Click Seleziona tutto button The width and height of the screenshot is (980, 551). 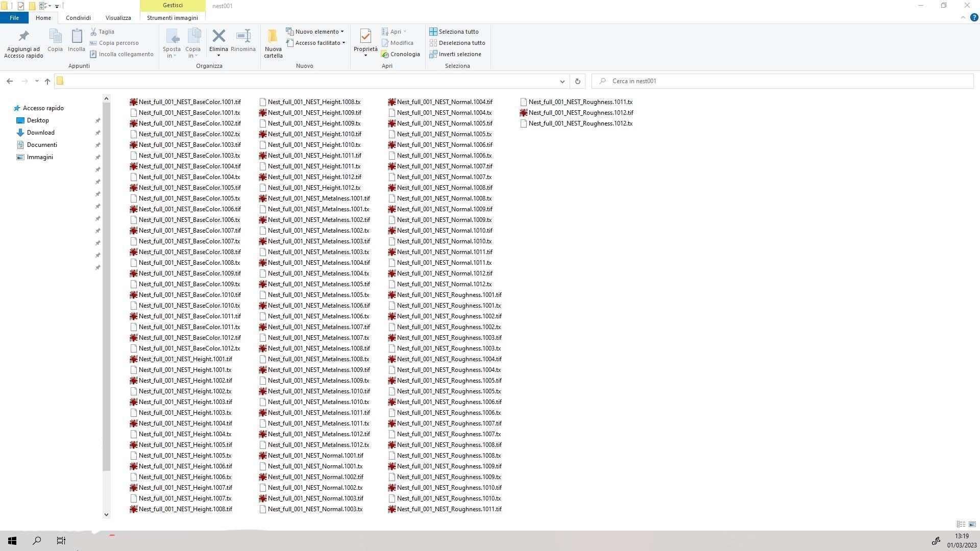(x=454, y=32)
